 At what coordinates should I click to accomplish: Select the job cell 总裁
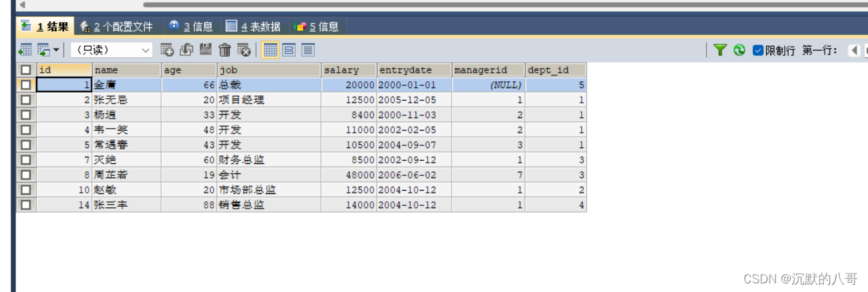(268, 85)
